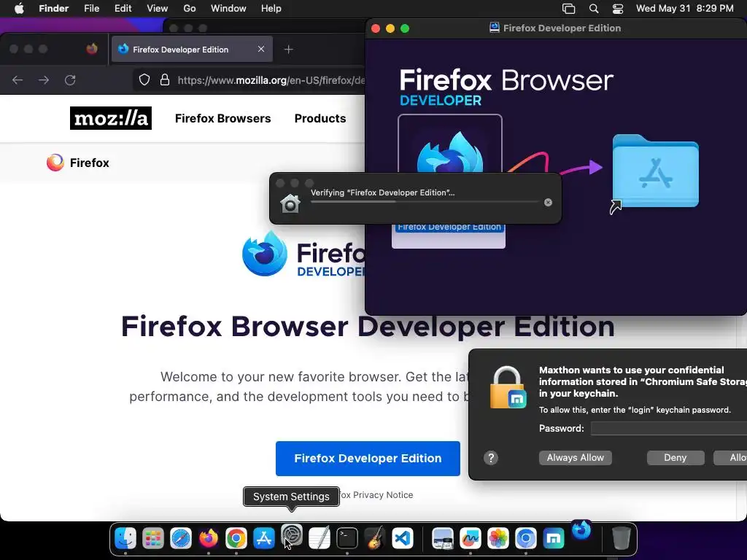Open Freeform from the Dock

coord(471,539)
